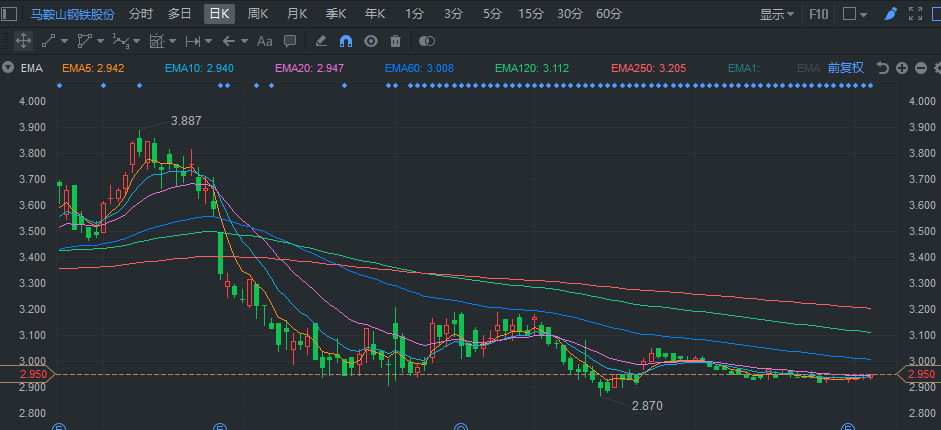Toggle the blue magnet snap mode
This screenshot has height=430, width=941.
(346, 41)
